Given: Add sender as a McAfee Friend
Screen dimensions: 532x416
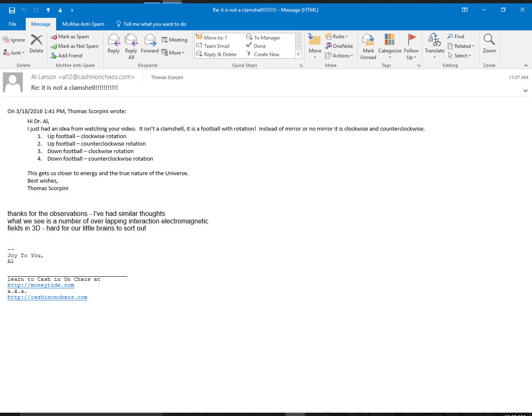Looking at the screenshot, I should (x=66, y=56).
